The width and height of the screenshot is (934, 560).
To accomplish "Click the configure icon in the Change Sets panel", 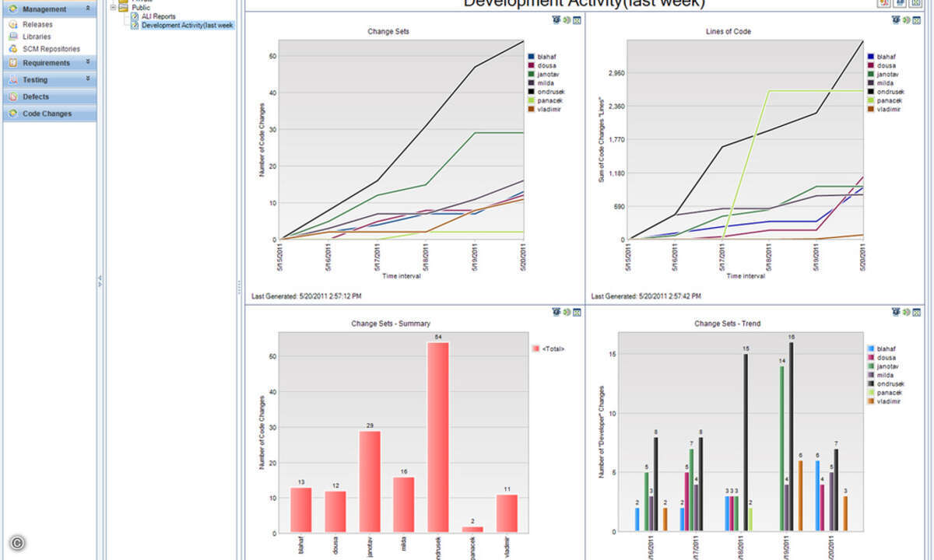I will tap(557, 19).
